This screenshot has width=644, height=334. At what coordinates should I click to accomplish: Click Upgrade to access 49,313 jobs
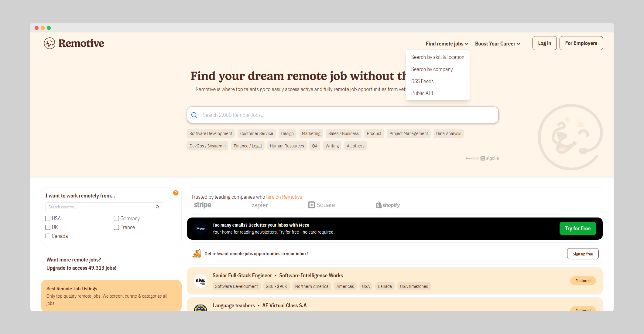pos(81,268)
